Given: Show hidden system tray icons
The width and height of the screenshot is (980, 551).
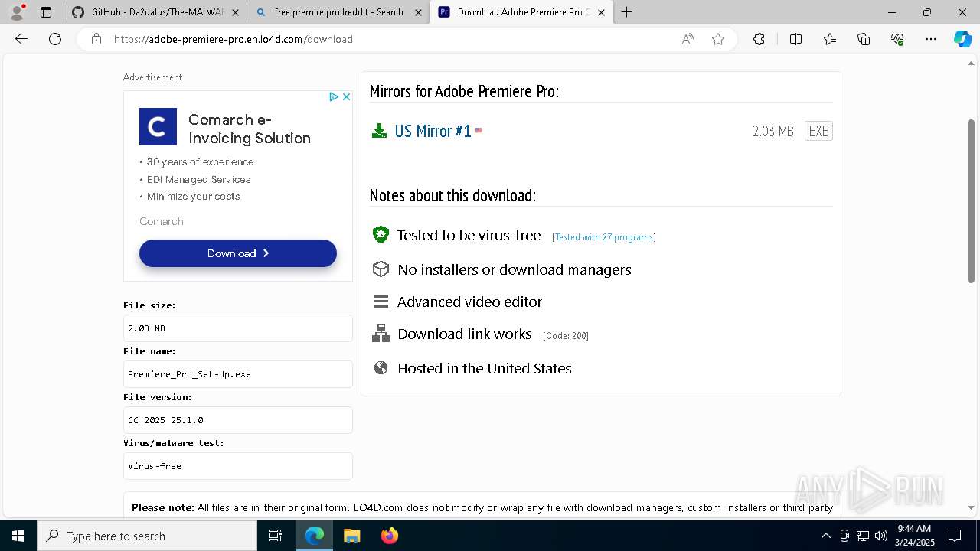Looking at the screenshot, I should click(x=825, y=536).
